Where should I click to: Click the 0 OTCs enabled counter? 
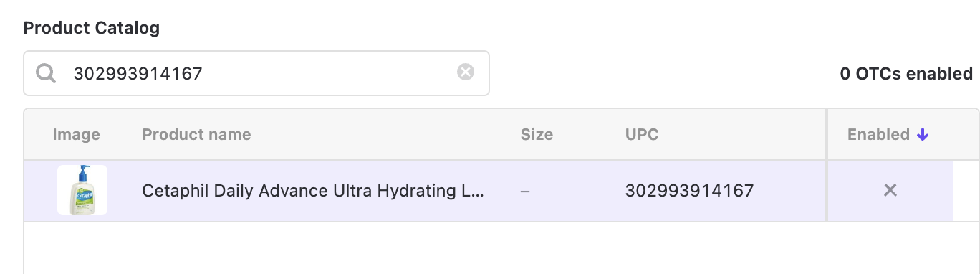(x=906, y=73)
